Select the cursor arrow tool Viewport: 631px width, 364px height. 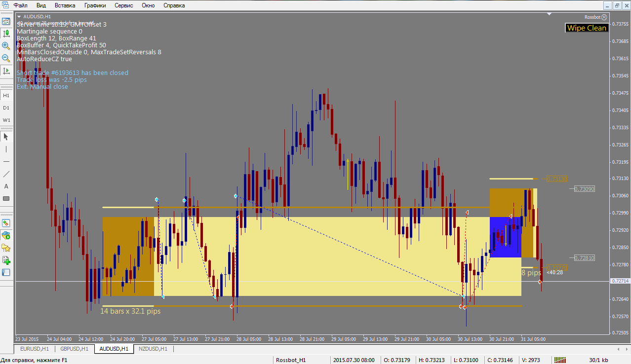[6, 137]
